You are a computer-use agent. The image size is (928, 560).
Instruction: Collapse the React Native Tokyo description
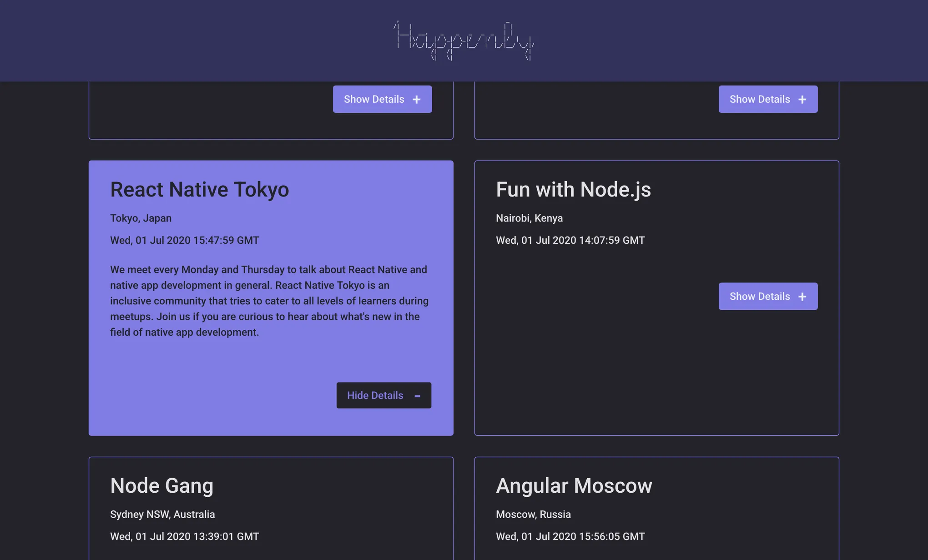(x=383, y=395)
